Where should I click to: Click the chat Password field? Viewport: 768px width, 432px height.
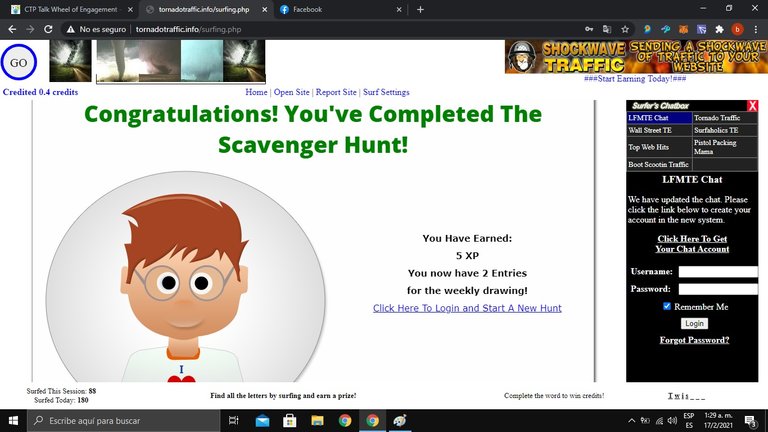point(718,289)
